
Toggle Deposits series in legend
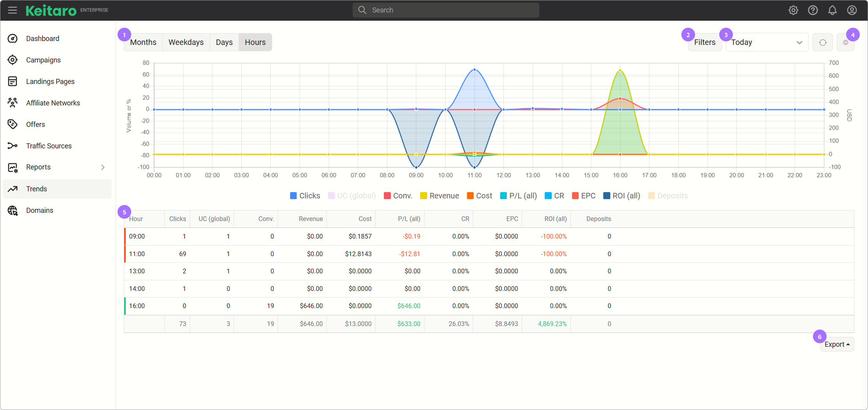(x=668, y=196)
